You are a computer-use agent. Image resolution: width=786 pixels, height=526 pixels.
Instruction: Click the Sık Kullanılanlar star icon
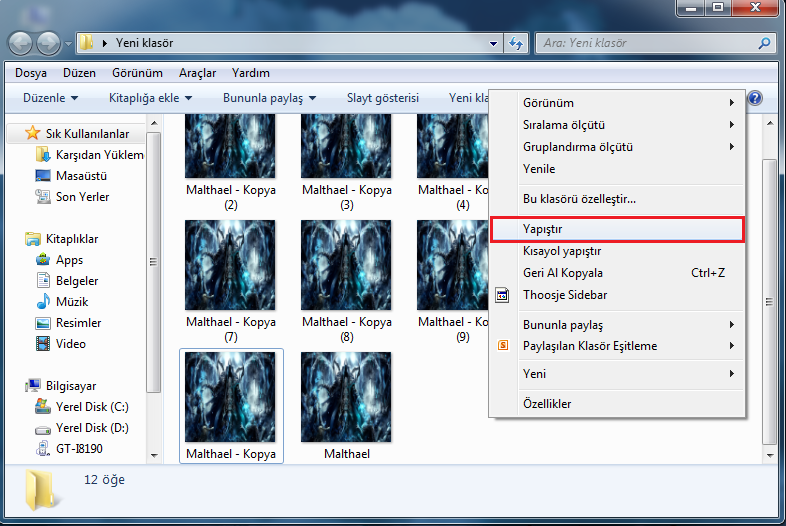point(33,133)
